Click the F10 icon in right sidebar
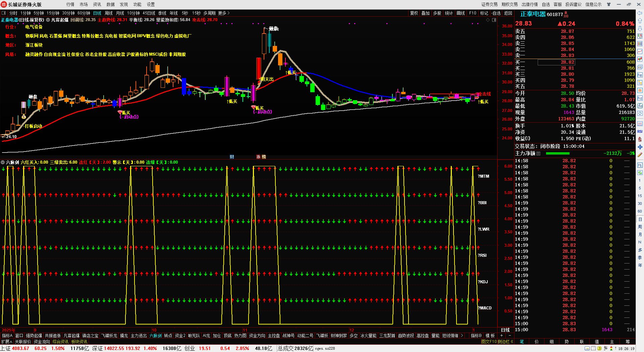 coord(640,75)
